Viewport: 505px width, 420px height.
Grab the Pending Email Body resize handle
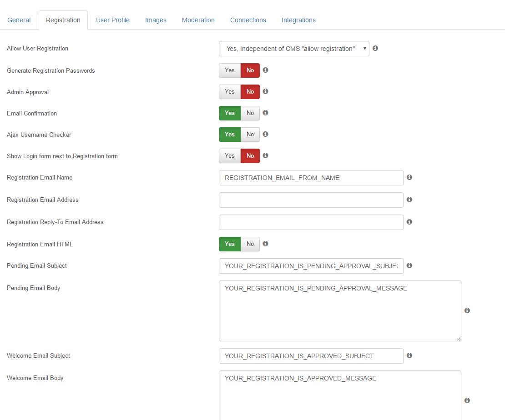459,339
